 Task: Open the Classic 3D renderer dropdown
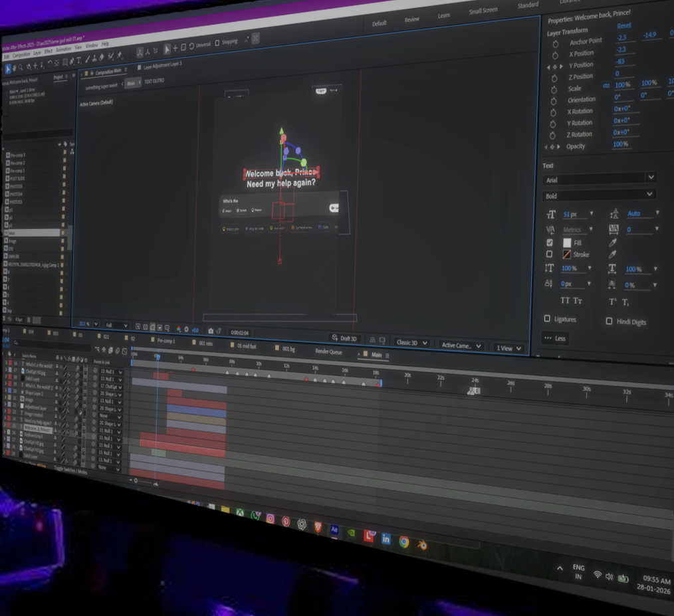coord(411,343)
